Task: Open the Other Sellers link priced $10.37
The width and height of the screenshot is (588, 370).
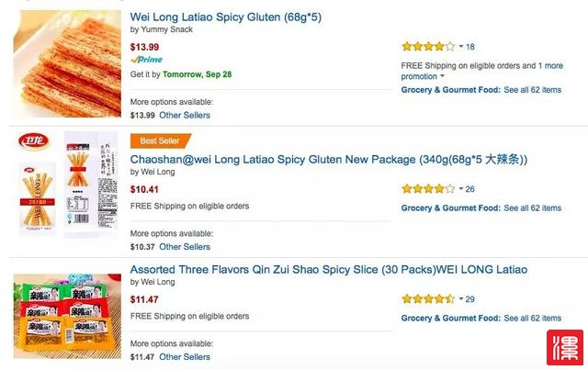Action: [185, 247]
